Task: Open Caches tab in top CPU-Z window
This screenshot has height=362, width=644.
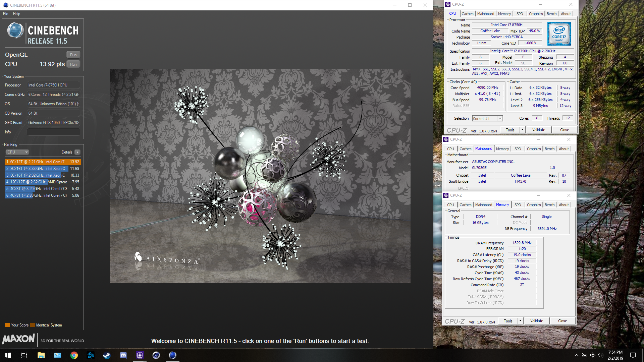Action: coord(467,14)
